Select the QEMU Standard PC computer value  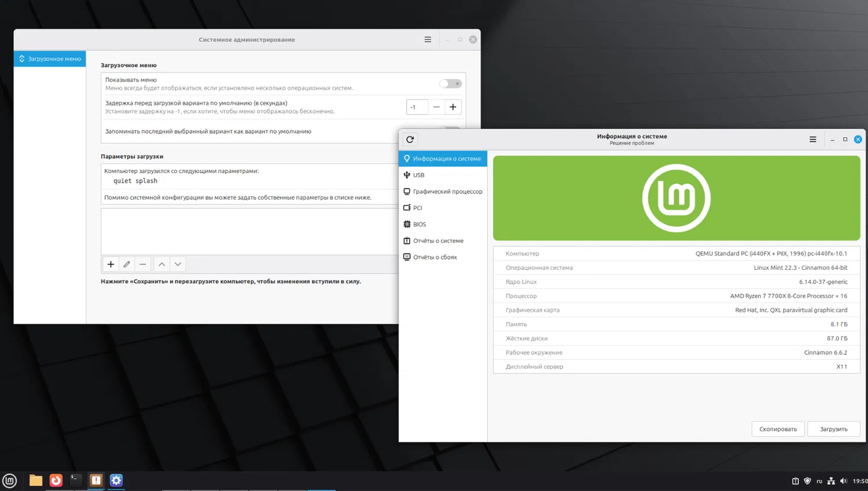coord(771,254)
